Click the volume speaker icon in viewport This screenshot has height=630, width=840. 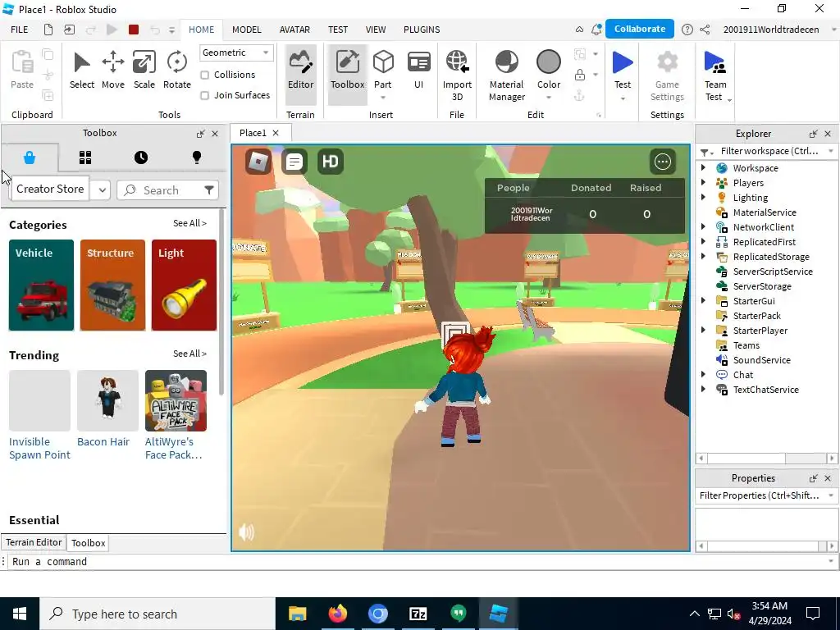click(246, 532)
